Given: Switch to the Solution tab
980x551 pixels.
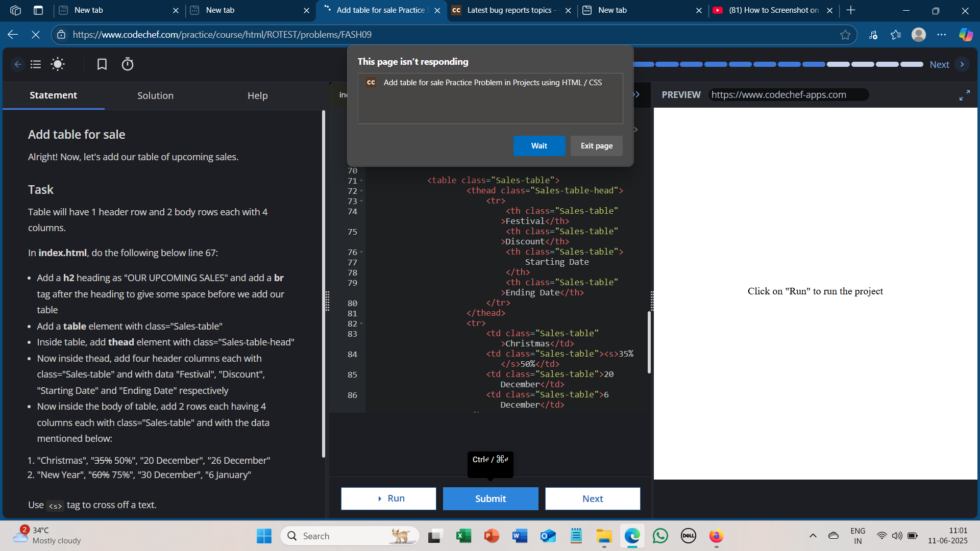Looking at the screenshot, I should click(x=155, y=95).
